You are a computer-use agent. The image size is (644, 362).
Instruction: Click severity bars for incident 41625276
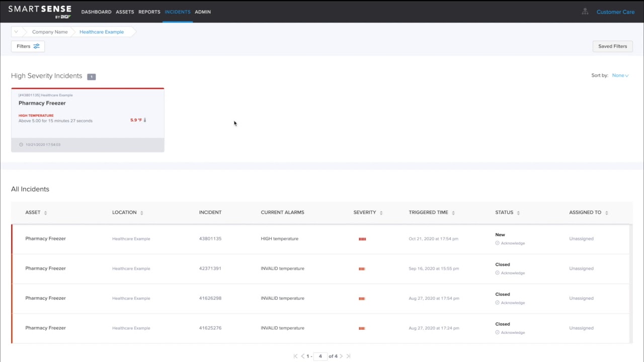pos(362,328)
